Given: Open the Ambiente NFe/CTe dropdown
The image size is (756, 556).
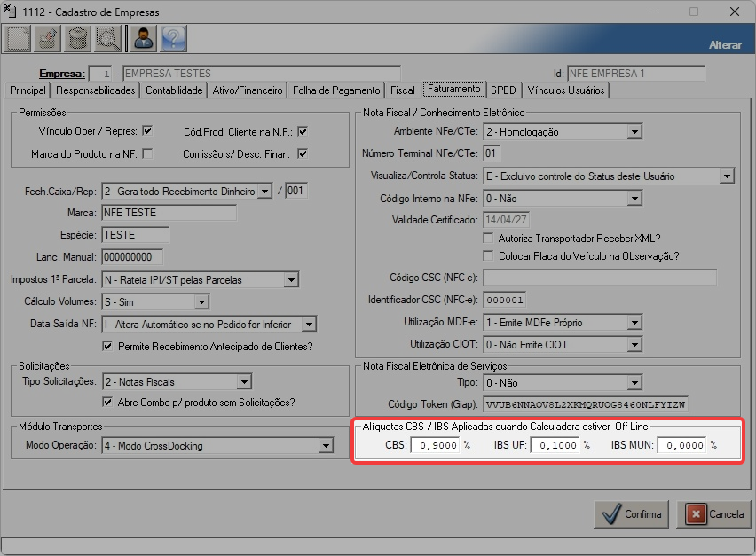Looking at the screenshot, I should point(635,131).
